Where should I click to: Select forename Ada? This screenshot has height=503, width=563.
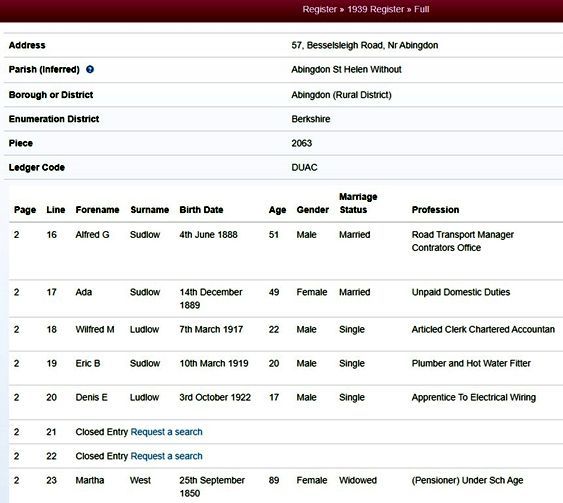84,292
